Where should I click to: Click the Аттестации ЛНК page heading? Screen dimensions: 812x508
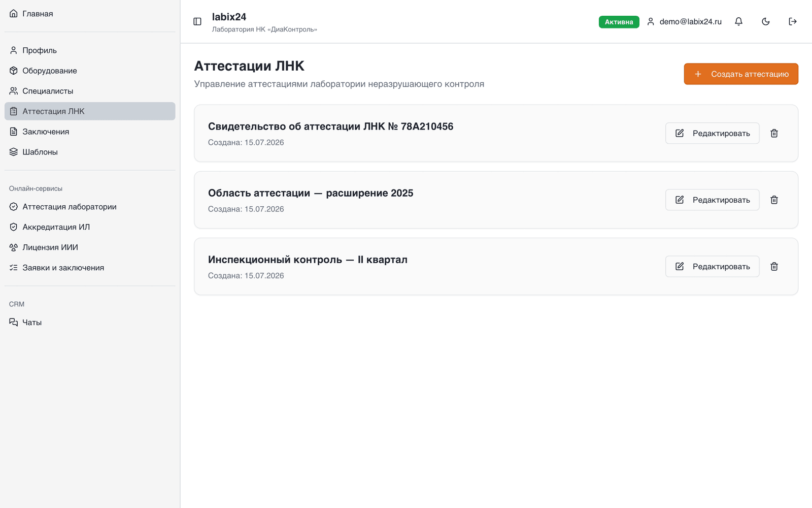tap(249, 66)
